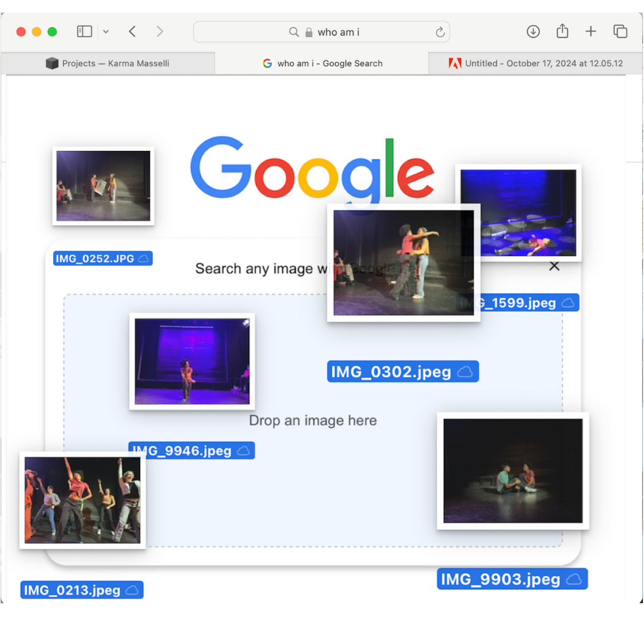This screenshot has width=644, height=644.
Task: Select the hugging dancers IMG_0302 thumbnail
Action: pyautogui.click(x=403, y=262)
